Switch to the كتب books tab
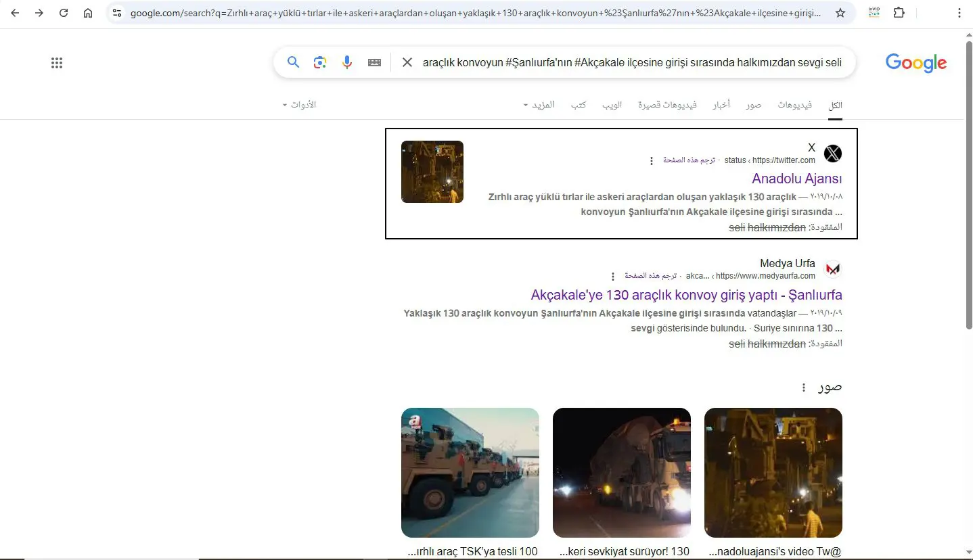The height and width of the screenshot is (560, 973). click(579, 106)
